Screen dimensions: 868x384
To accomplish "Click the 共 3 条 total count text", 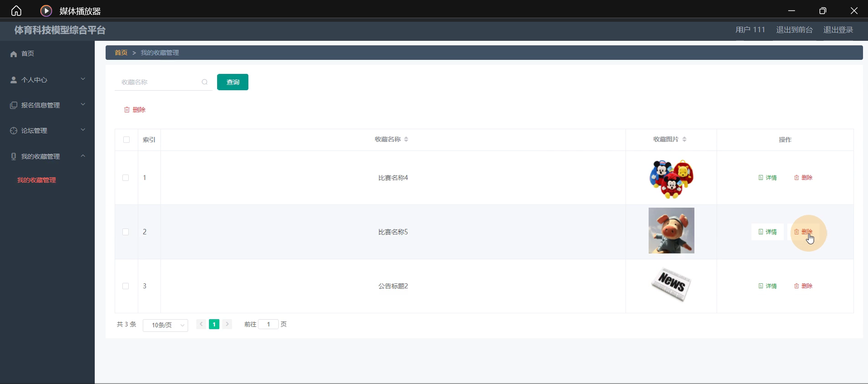I will (126, 324).
